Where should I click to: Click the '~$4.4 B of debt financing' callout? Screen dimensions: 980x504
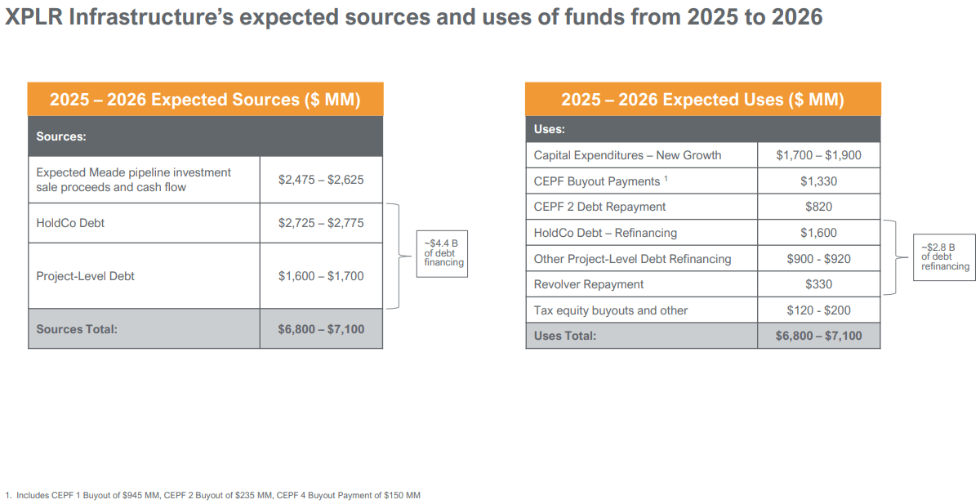442,253
